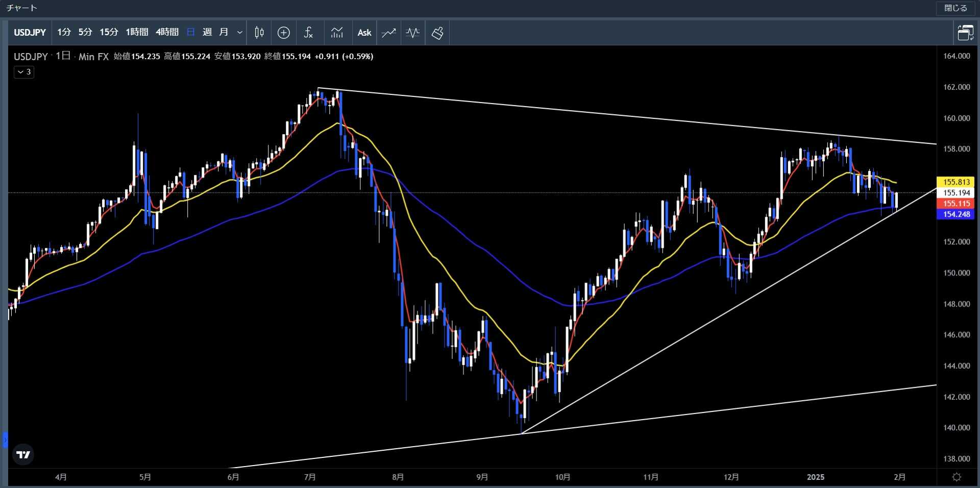Click the add/compare symbol plus icon
The image size is (980, 488).
pyautogui.click(x=284, y=33)
